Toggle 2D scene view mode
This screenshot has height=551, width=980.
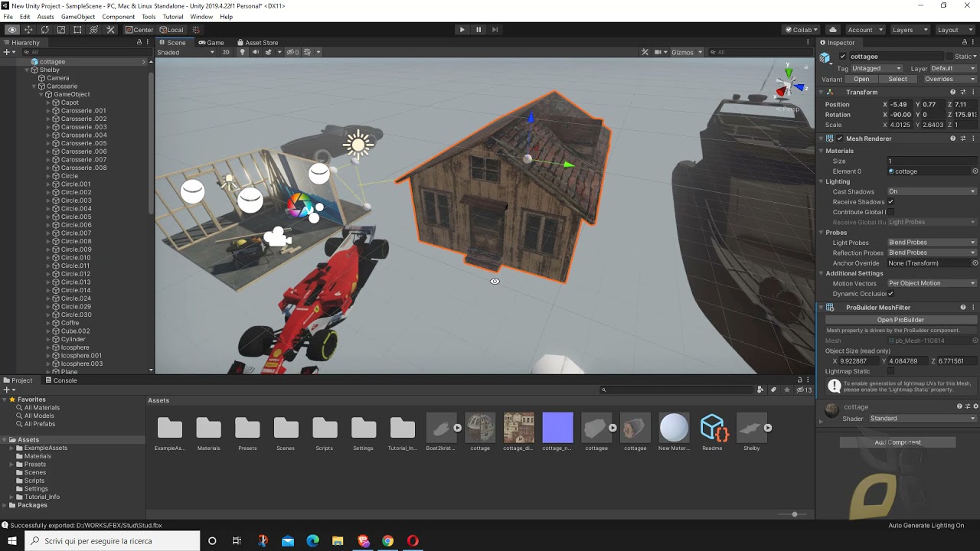pos(226,52)
